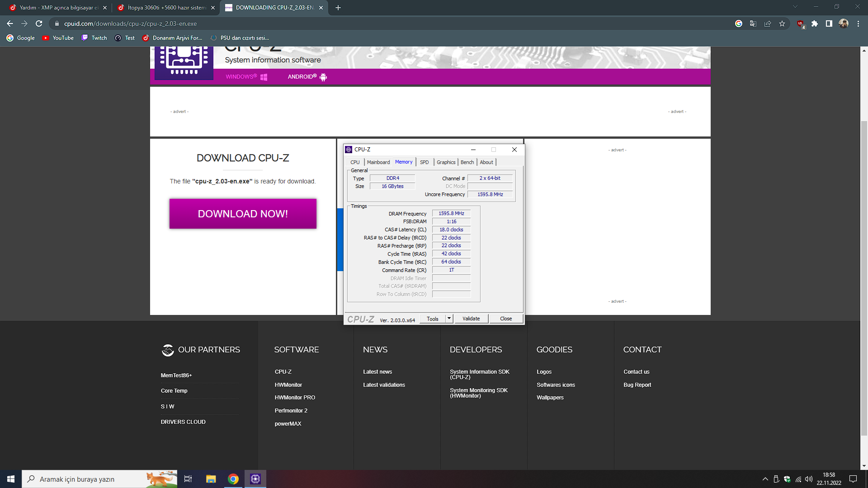Open Tools dropdown arrow in CPU-Z
Viewport: 868px width, 488px height.
(449, 319)
